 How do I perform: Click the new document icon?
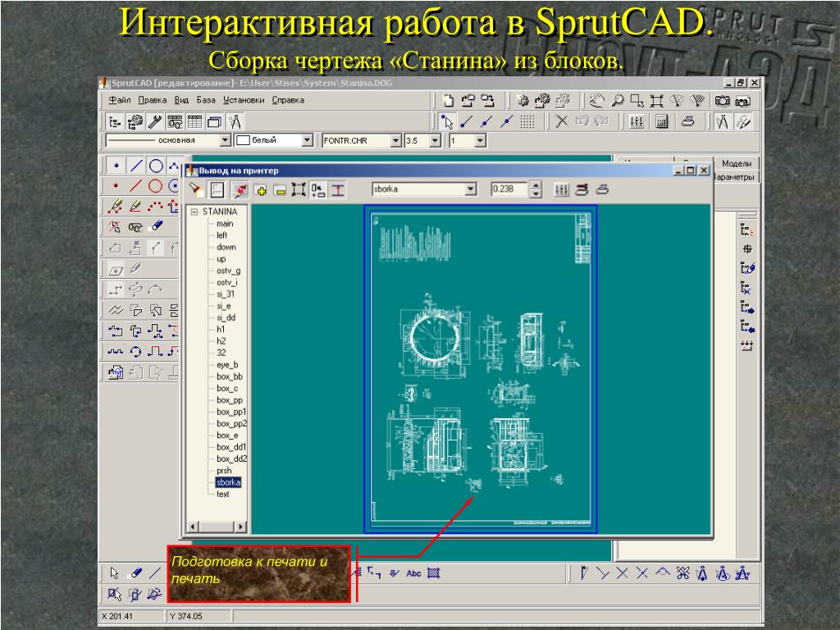[x=449, y=101]
